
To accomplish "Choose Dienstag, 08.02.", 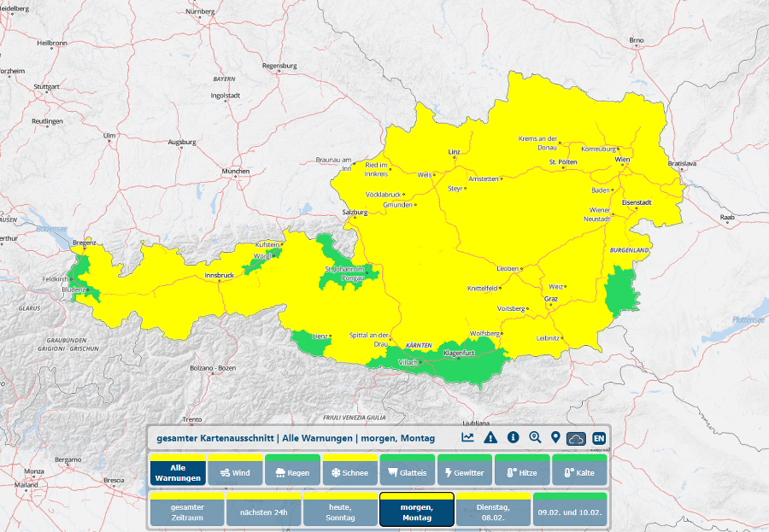I will point(493,510).
